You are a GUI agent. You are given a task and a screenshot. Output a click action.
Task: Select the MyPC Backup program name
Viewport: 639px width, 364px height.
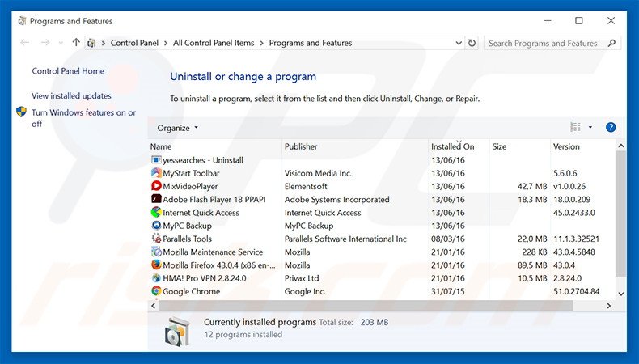pyautogui.click(x=187, y=226)
